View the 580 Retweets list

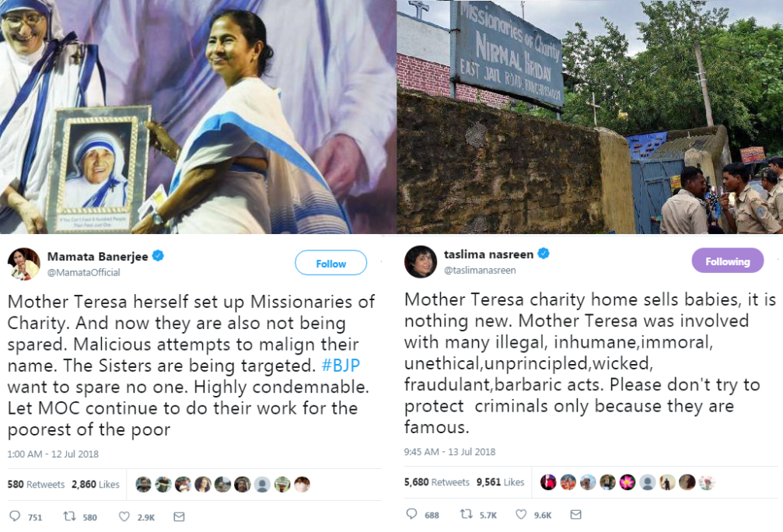(x=37, y=485)
